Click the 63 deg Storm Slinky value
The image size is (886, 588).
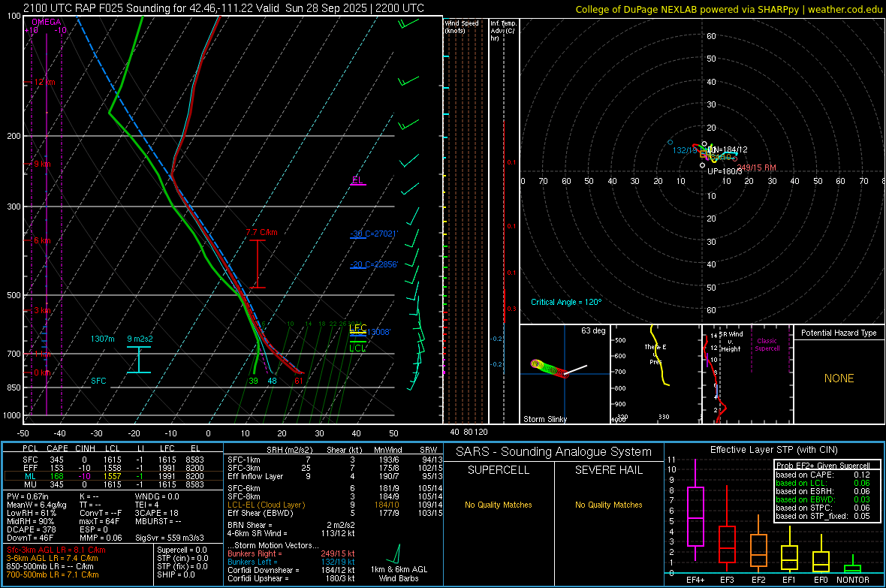pyautogui.click(x=592, y=330)
